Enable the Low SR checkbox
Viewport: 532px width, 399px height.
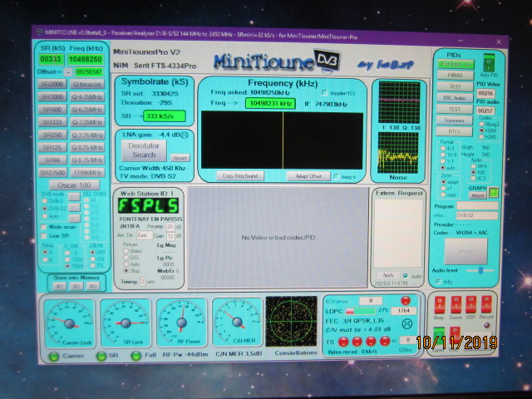coord(44,236)
